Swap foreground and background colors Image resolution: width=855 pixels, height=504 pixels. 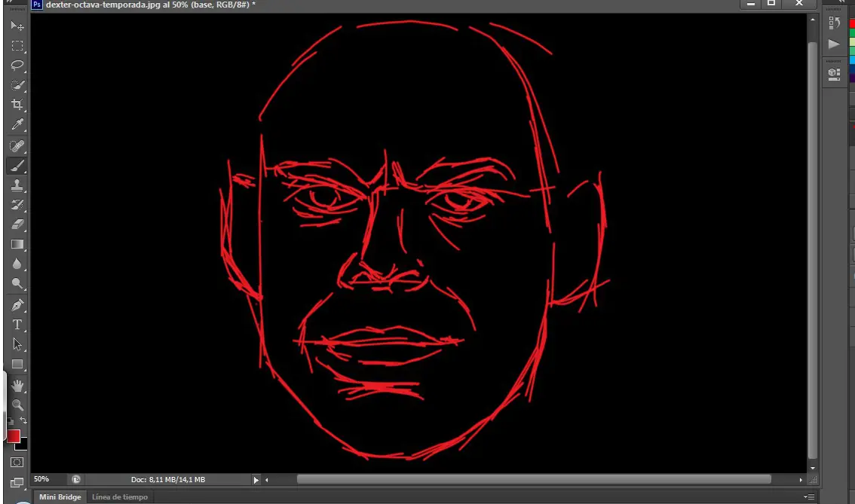coord(23,420)
